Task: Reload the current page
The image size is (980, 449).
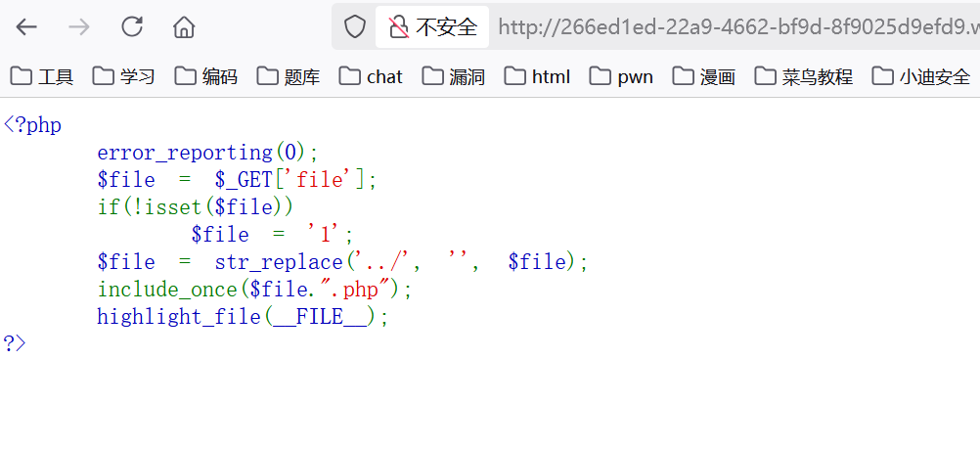Action: tap(132, 26)
